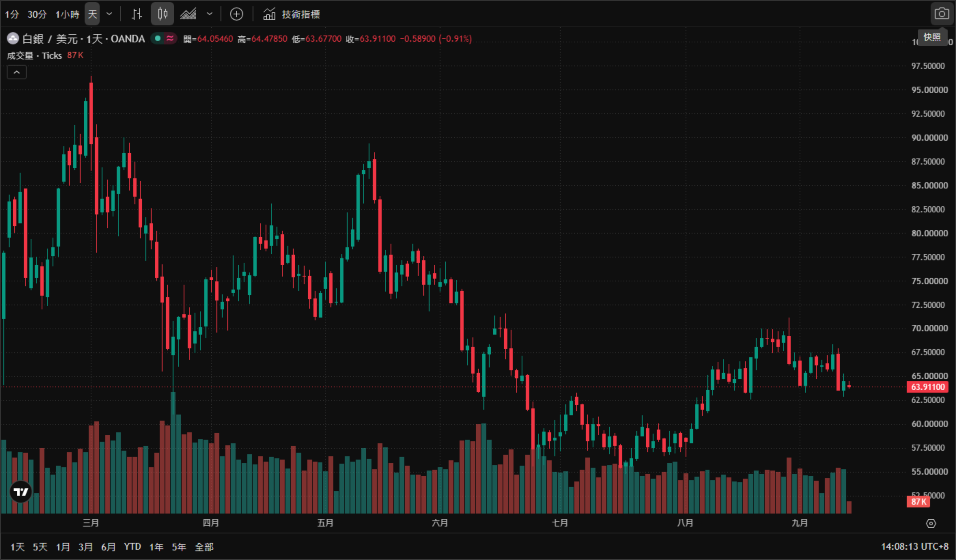Screen dimensions: 956x560
Task: Select the 1分 timeframe
Action: point(12,14)
